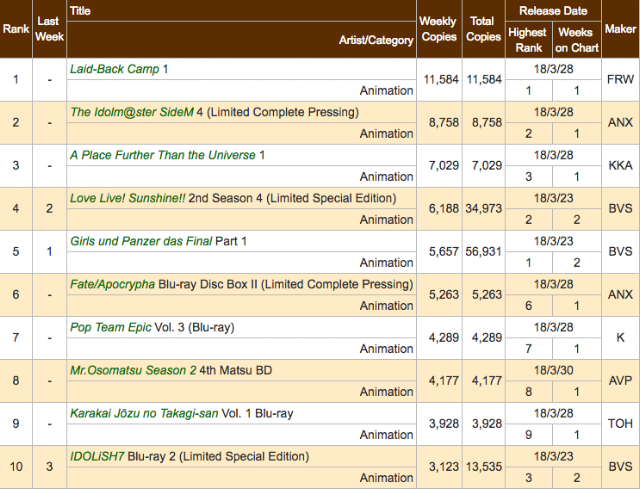Open The Idolm@ster SideM link
Screen dimensions: 640x489
pos(131,112)
